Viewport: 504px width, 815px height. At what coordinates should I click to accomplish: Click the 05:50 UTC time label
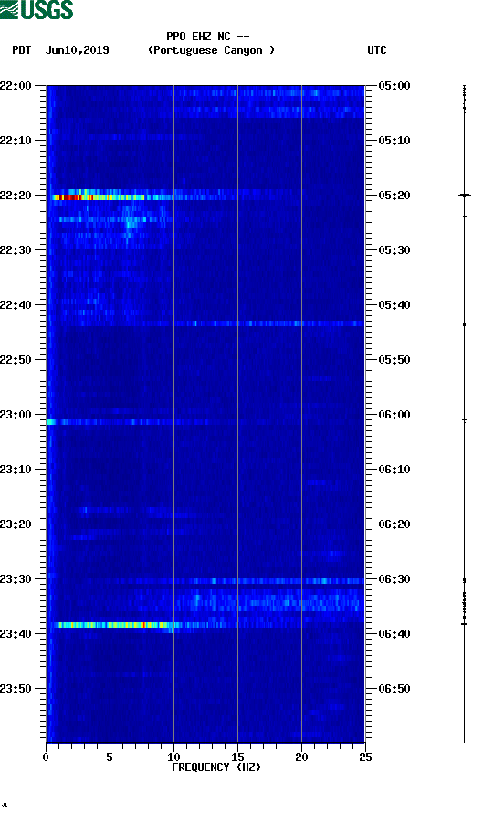[394, 360]
